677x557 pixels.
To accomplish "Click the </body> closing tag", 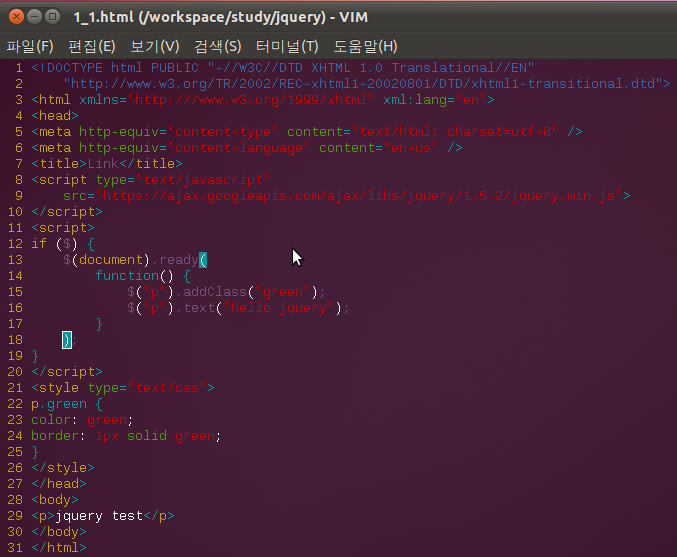I will 59,532.
